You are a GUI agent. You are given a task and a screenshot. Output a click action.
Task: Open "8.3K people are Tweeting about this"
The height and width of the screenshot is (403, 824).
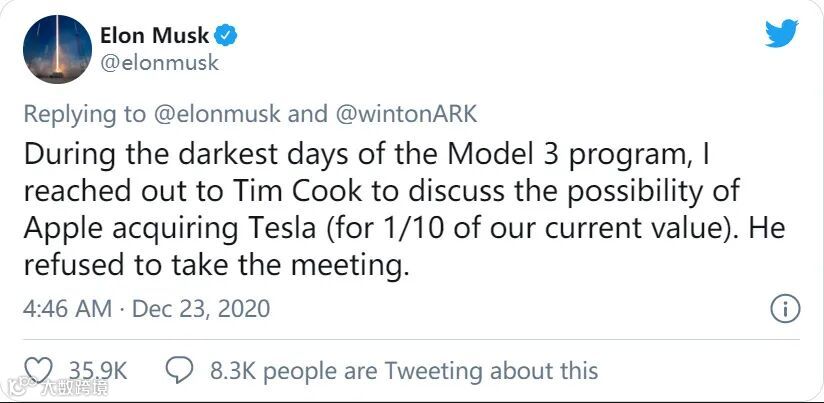click(404, 371)
